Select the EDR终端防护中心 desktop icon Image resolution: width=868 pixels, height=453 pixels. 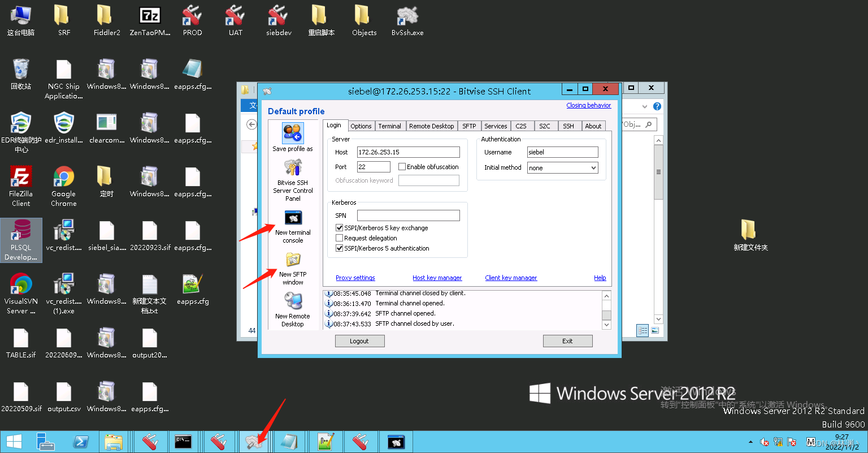(21, 132)
